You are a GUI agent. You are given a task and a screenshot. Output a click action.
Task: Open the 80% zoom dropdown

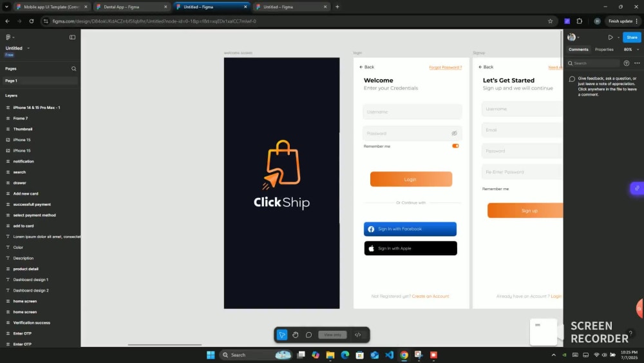pyautogui.click(x=631, y=50)
